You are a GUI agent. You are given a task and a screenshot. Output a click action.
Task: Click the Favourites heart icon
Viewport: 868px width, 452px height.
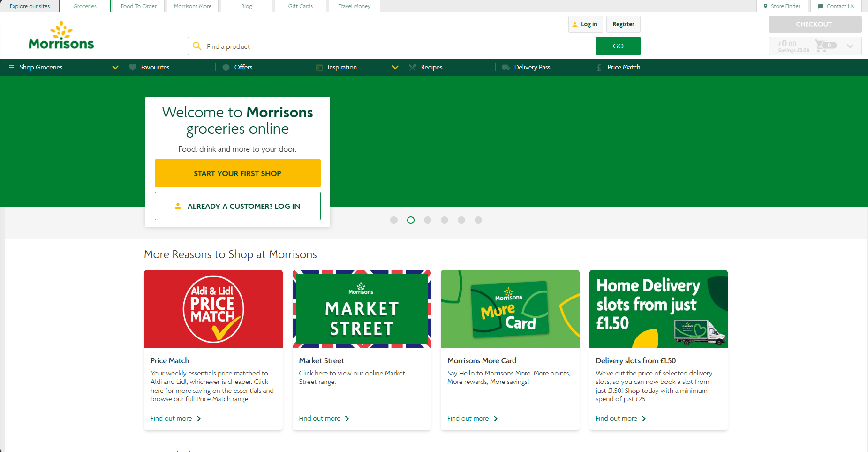(x=133, y=67)
